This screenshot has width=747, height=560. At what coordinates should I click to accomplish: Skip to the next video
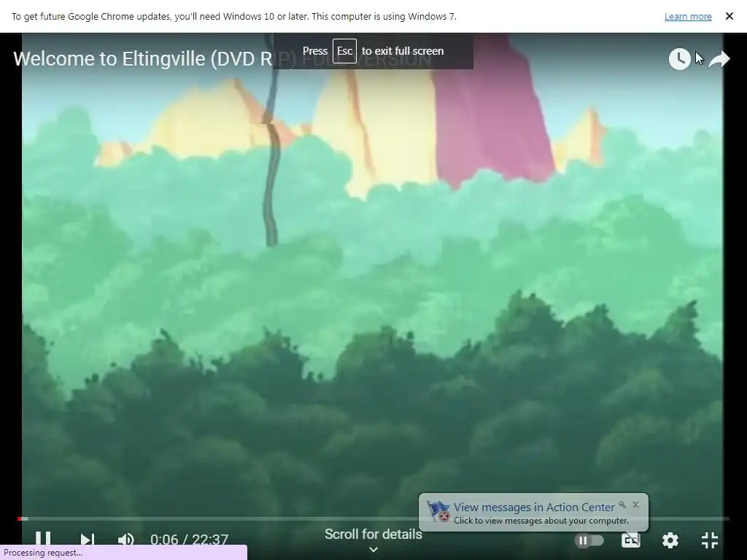87,540
